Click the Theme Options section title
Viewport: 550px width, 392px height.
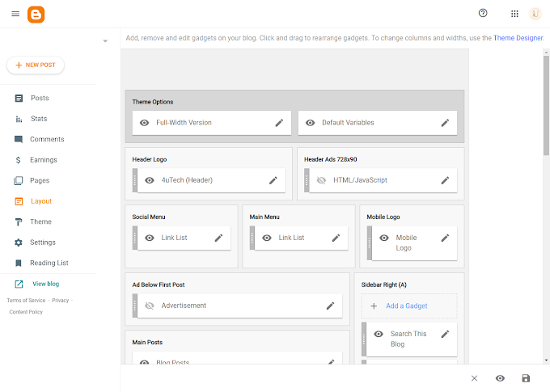pos(153,102)
